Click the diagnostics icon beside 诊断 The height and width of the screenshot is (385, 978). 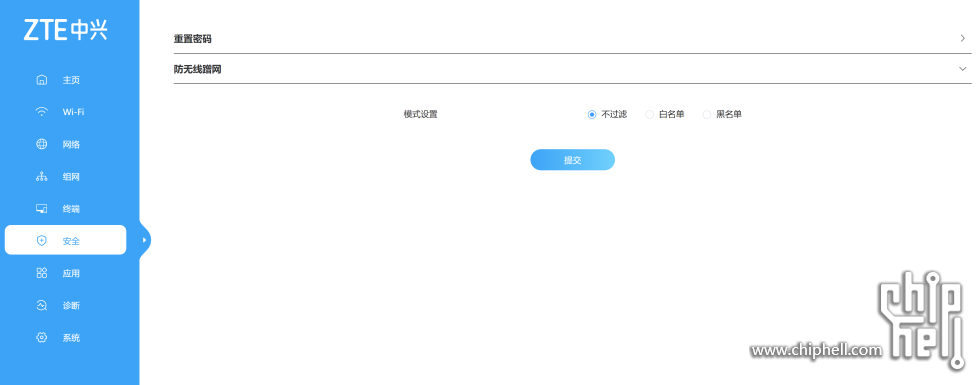(42, 306)
